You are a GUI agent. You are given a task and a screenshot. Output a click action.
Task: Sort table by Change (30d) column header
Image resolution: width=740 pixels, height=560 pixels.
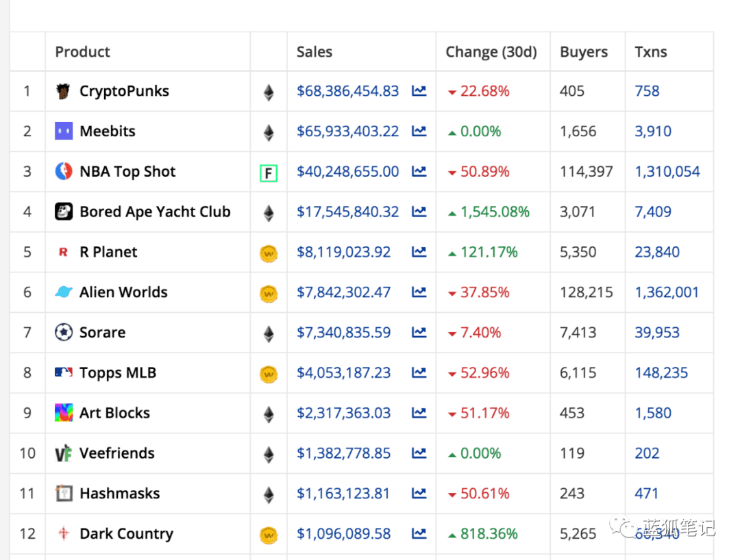[x=491, y=51]
